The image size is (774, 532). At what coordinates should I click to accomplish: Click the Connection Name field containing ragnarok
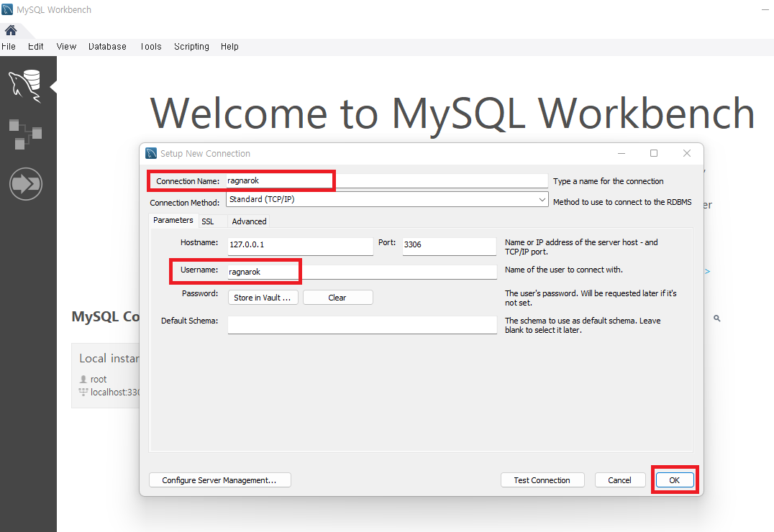(387, 180)
